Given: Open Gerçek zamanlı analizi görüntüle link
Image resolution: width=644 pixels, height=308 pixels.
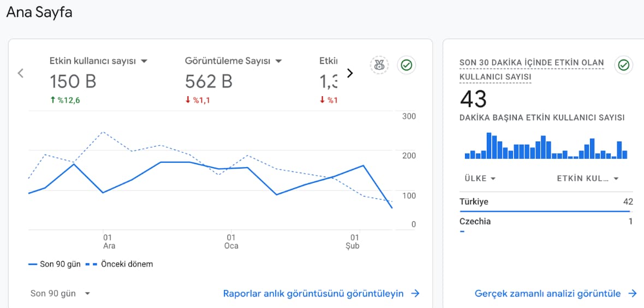Looking at the screenshot, I should point(547,294).
